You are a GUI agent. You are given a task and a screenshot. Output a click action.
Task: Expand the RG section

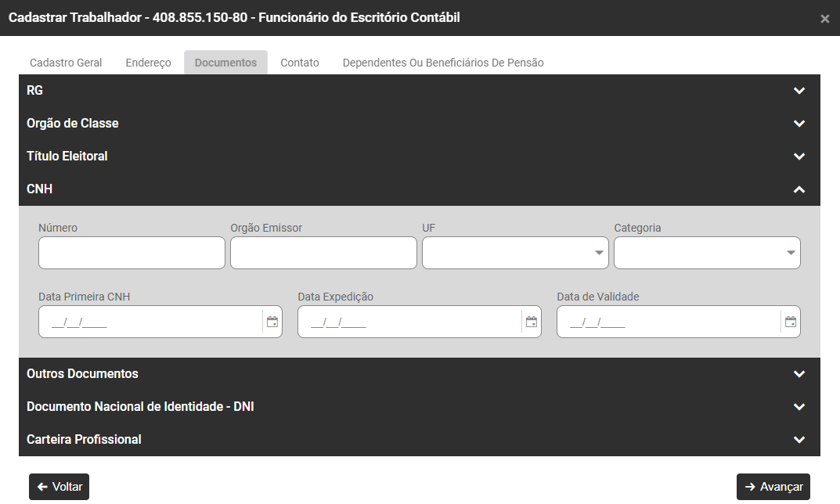799,91
